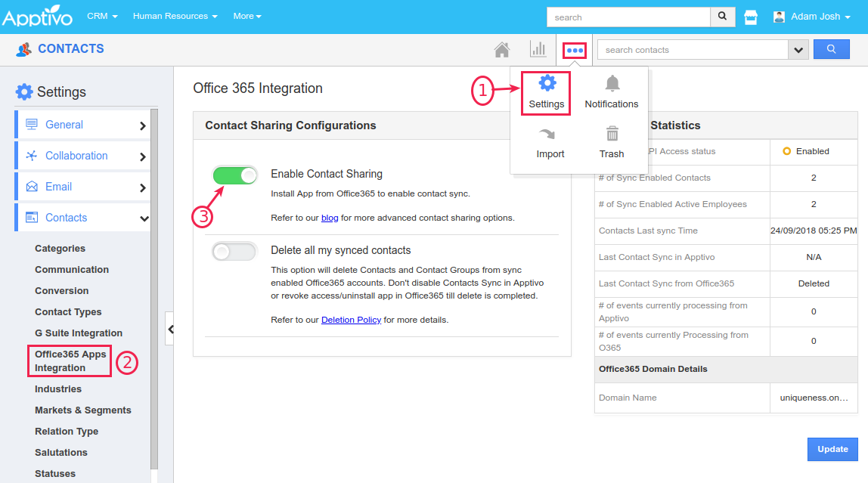Open Adam Josh account dropdown
Viewport: 868px width, 483px height.
coord(820,17)
